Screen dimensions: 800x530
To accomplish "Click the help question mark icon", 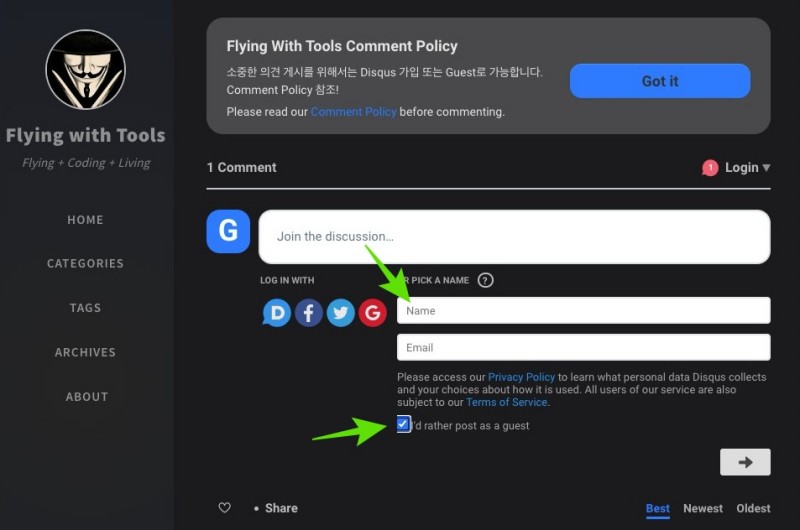I will [486, 281].
